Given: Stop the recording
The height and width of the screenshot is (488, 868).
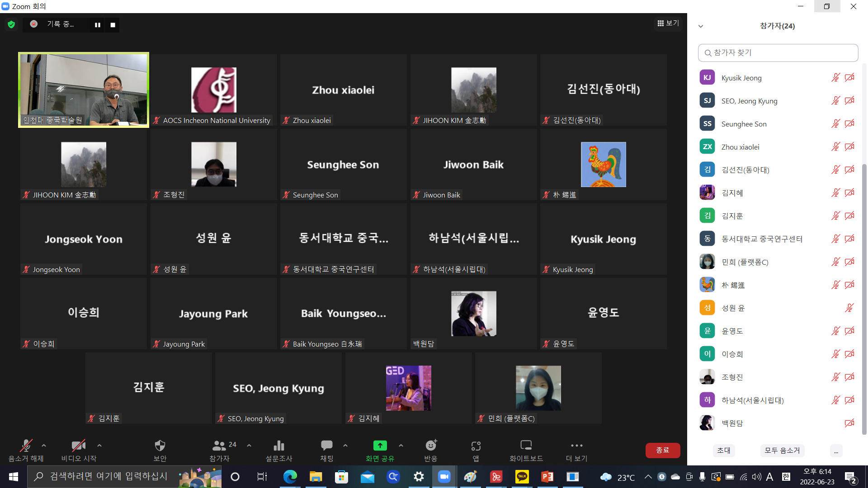Looking at the screenshot, I should click(x=113, y=25).
